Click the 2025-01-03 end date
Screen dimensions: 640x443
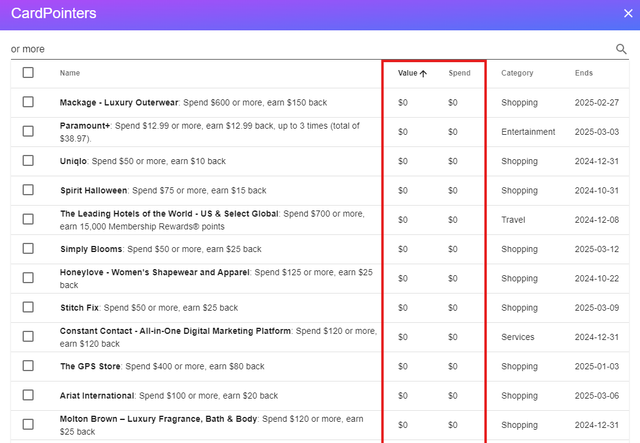[x=597, y=366]
